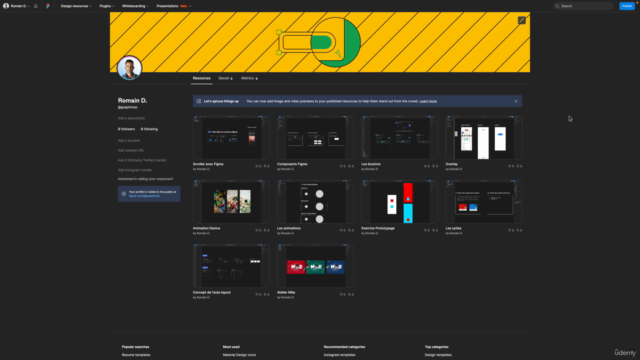Click the users icon on Les boutons

pyautogui.click(x=433, y=166)
